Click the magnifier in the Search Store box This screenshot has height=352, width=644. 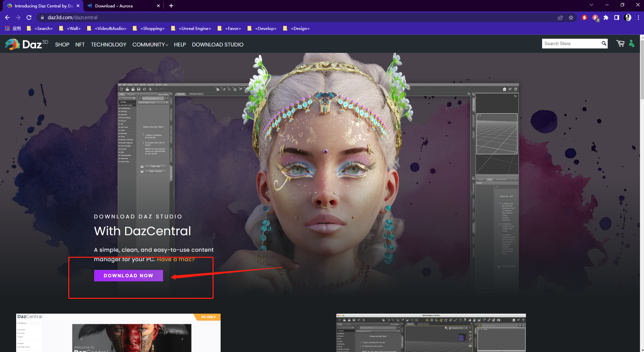pyautogui.click(x=603, y=43)
